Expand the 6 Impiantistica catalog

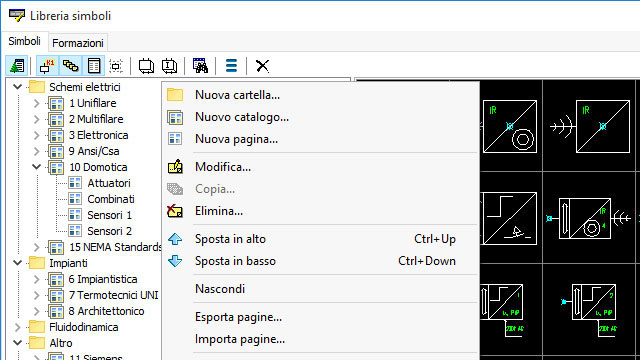click(36, 279)
